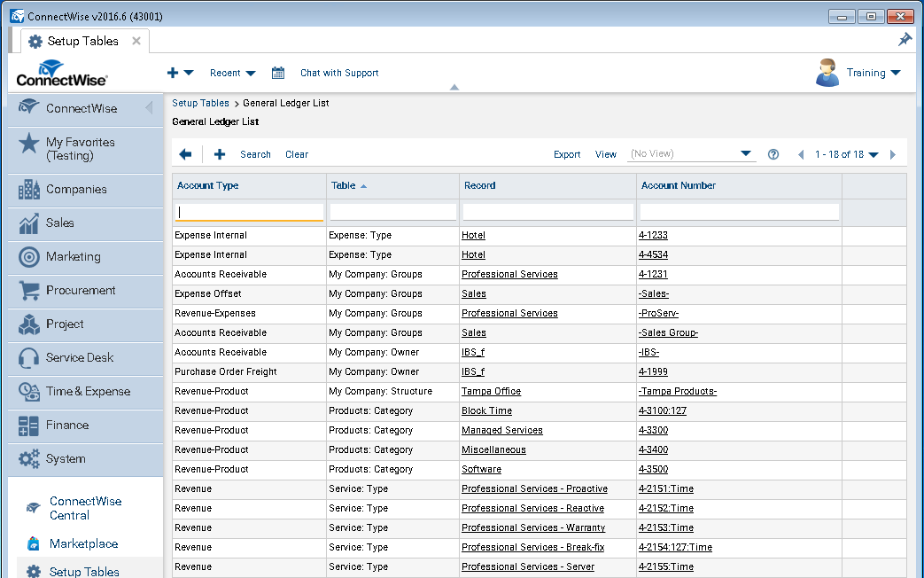Image resolution: width=924 pixels, height=578 pixels.
Task: Open the Companies module
Action: coord(76,190)
